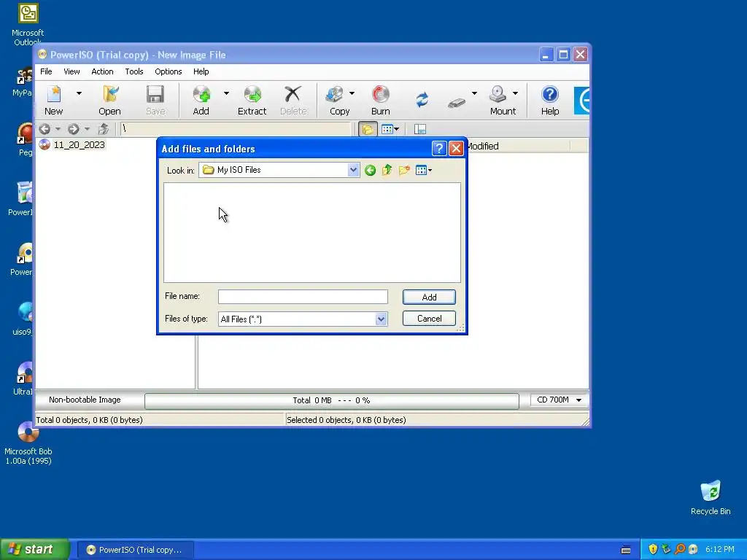
Task: Click the Back navigation arrow in PowerISO
Action: 44,129
